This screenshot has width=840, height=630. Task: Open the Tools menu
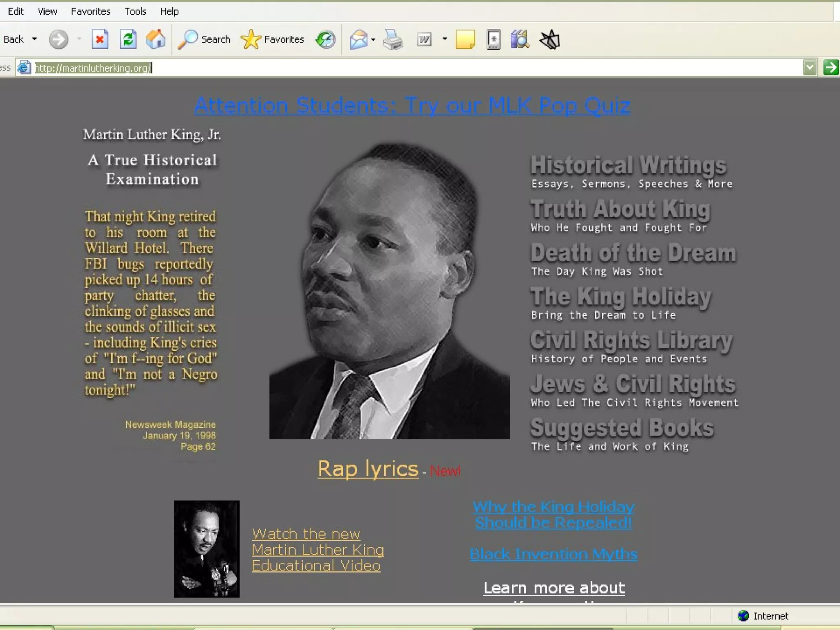(x=135, y=11)
